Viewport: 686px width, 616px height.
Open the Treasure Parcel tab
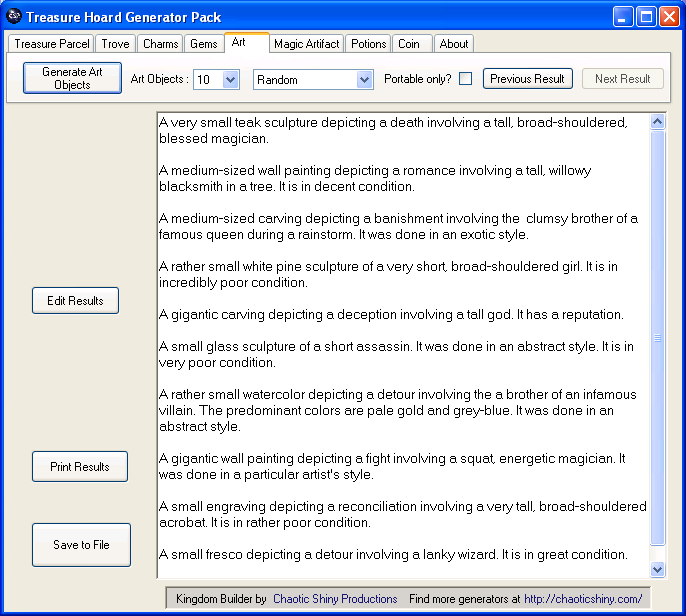51,44
